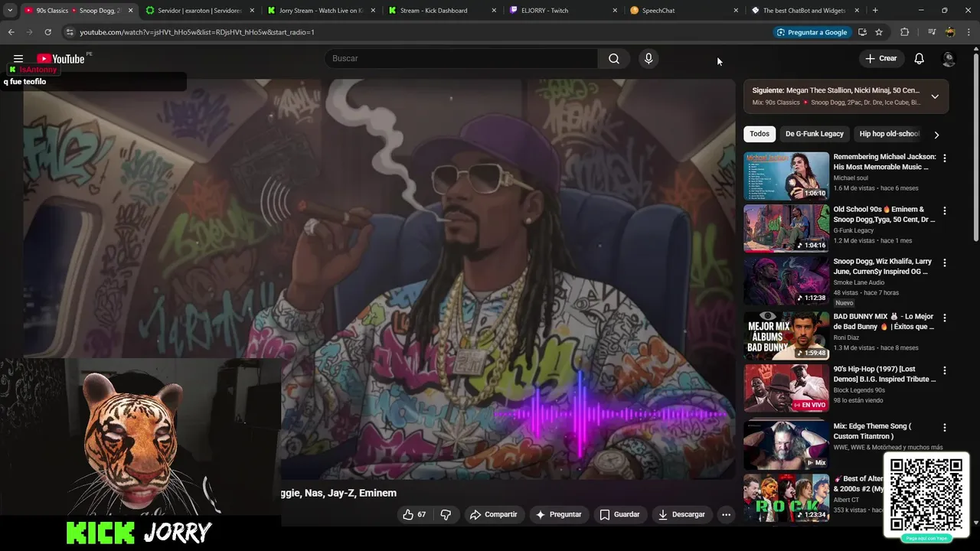Open Chrome three-dot menu

[x=968, y=32]
